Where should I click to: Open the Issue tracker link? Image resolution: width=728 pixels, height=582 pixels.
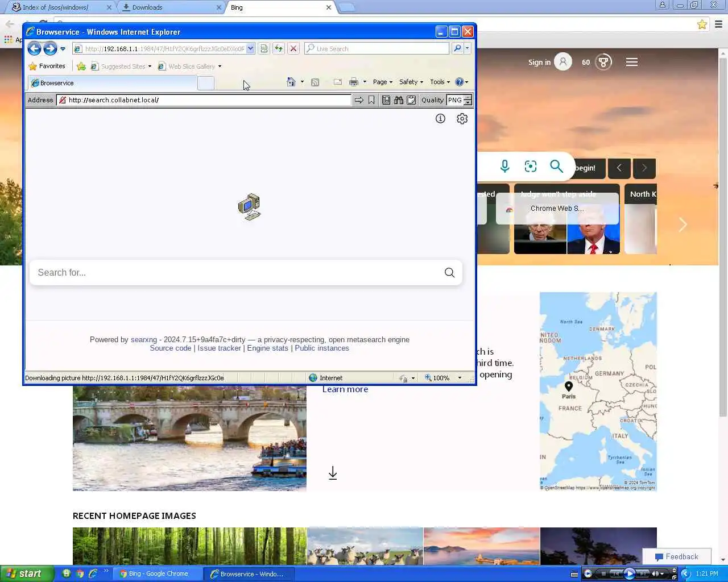[x=220, y=348]
